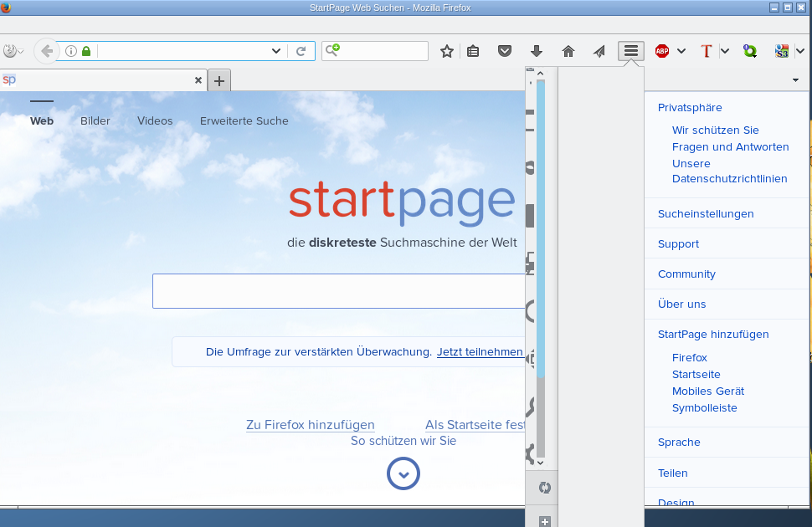
Task: Open the dropdown arrow beside the red T
Action: 725,51
